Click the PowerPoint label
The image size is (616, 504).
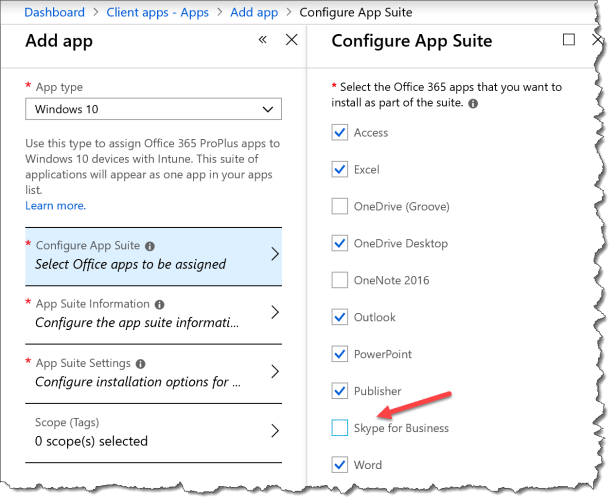pos(383,354)
